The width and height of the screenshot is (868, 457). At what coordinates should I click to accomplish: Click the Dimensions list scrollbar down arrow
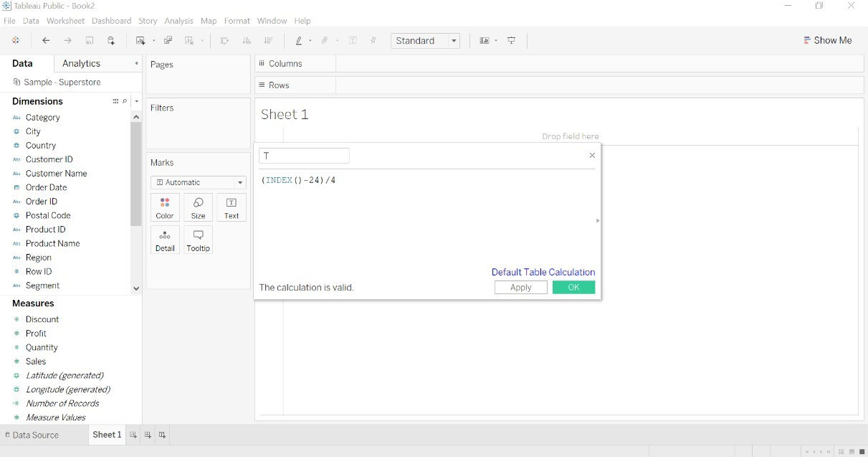point(136,288)
